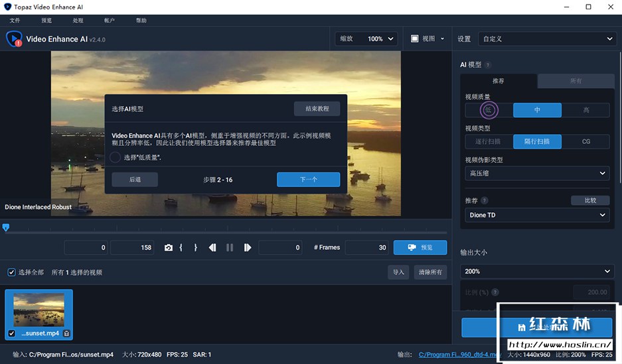Click the 导入 import button

pyautogui.click(x=398, y=272)
